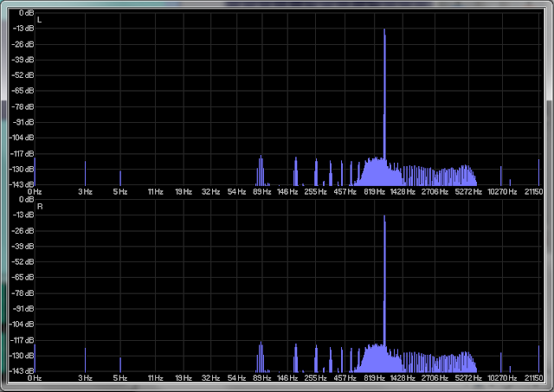Click 19 Hz label under L channel

(x=184, y=192)
